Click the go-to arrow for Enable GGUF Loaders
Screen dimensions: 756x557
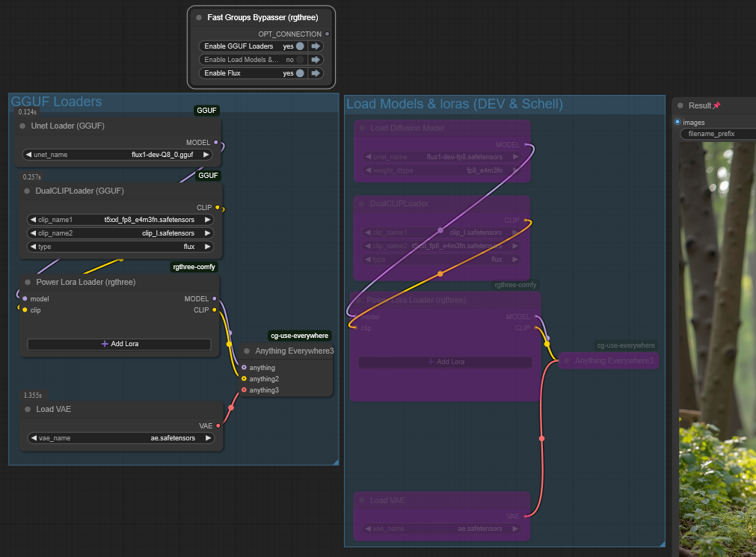316,46
